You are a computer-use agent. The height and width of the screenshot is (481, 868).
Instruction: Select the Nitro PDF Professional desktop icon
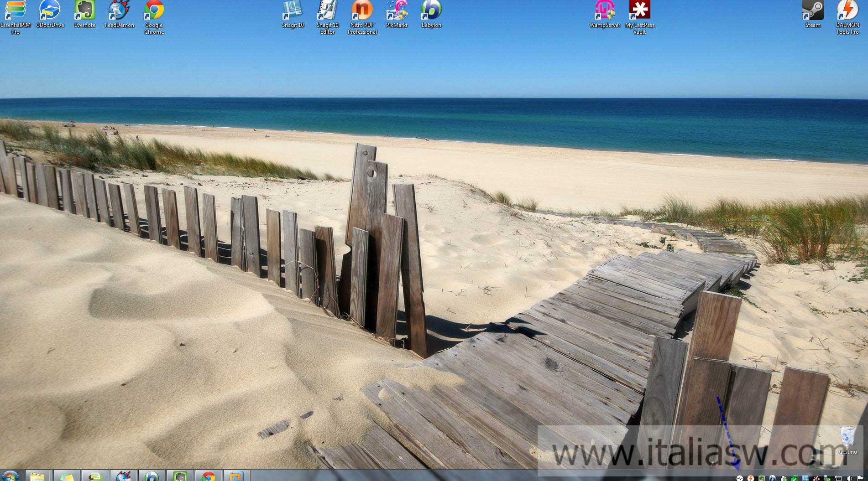coord(362,17)
